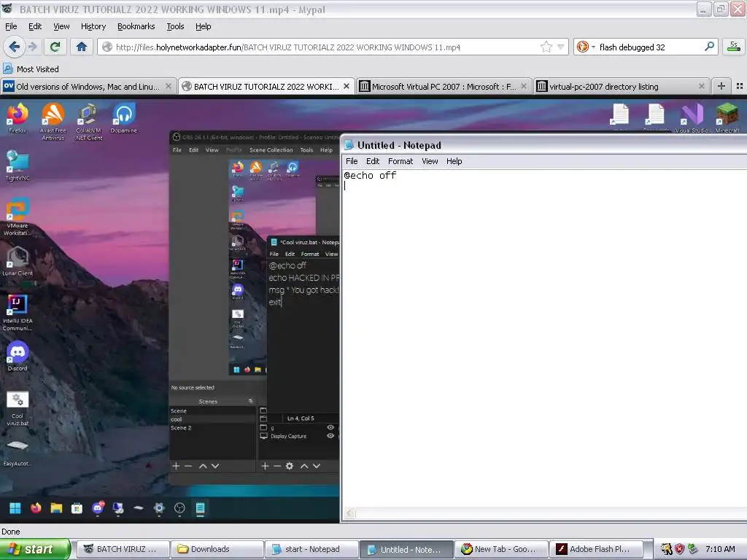This screenshot has height=560, width=747.
Task: Open the Windows XP start menu
Action: (x=35, y=549)
